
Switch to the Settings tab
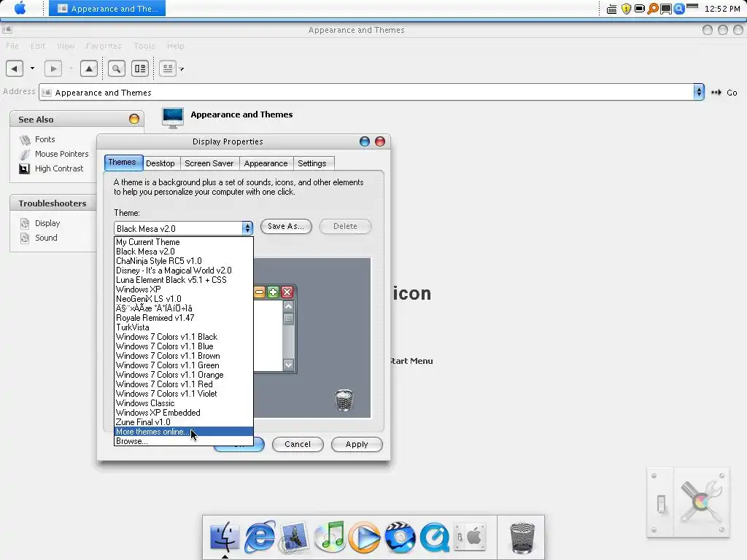312,163
